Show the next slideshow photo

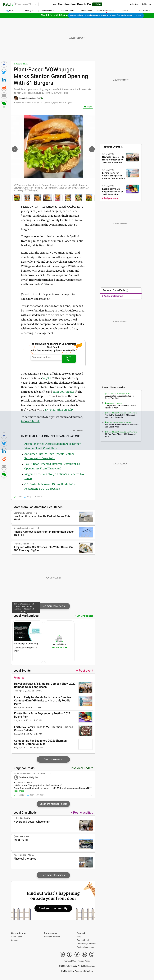click(92, 149)
